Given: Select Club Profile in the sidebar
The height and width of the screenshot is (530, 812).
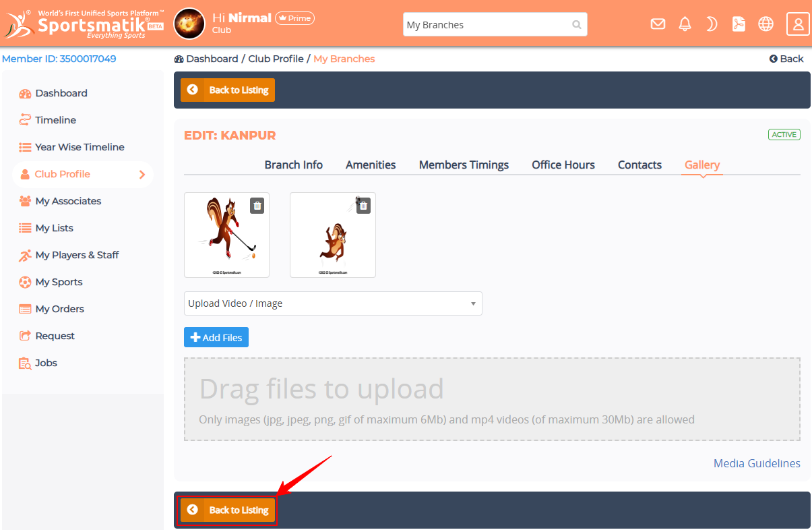Looking at the screenshot, I should point(83,174).
